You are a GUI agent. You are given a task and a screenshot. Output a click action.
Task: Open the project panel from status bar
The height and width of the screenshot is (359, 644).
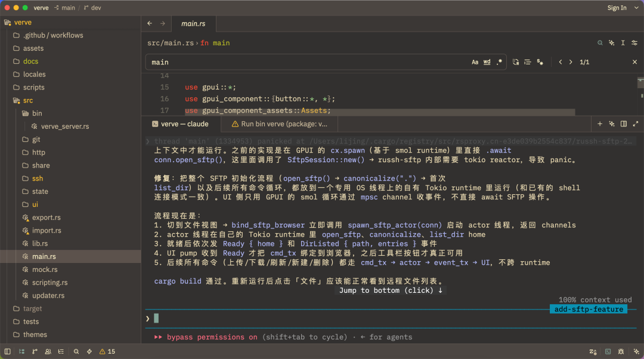point(22,352)
